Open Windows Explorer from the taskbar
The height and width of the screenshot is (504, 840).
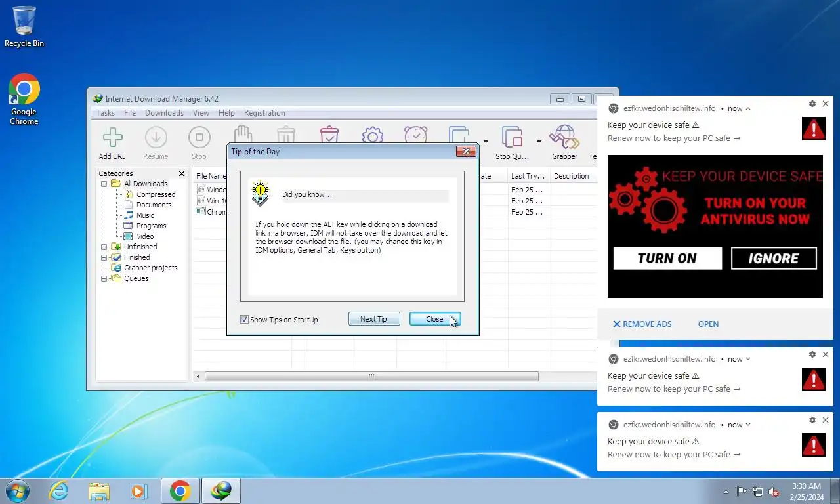[99, 491]
